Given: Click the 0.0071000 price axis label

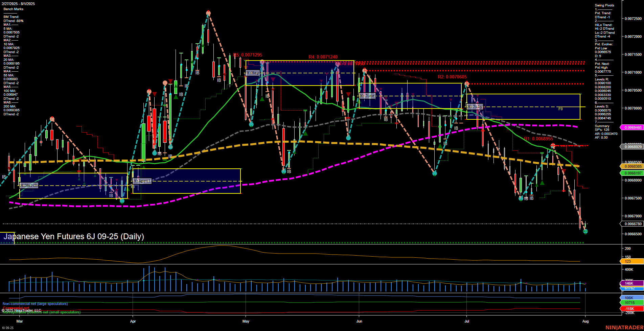Looking at the screenshot, I should pyautogui.click(x=633, y=72).
